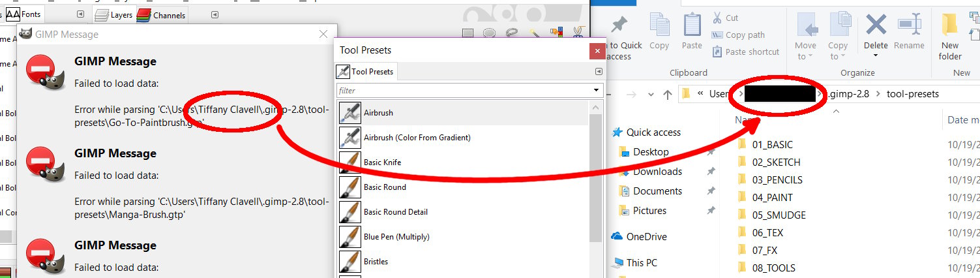
Task: Click the Tool Presets list scrollbar up arrow
Action: click(x=595, y=107)
